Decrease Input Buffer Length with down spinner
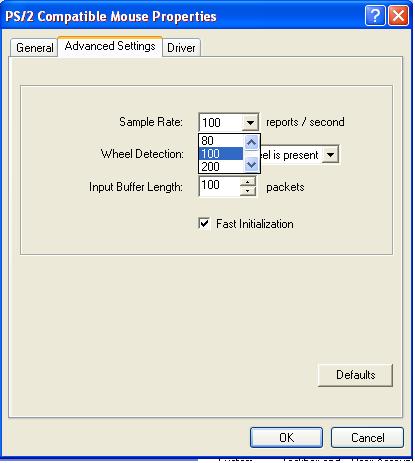Image resolution: width=415 pixels, height=463 pixels. coord(247,191)
